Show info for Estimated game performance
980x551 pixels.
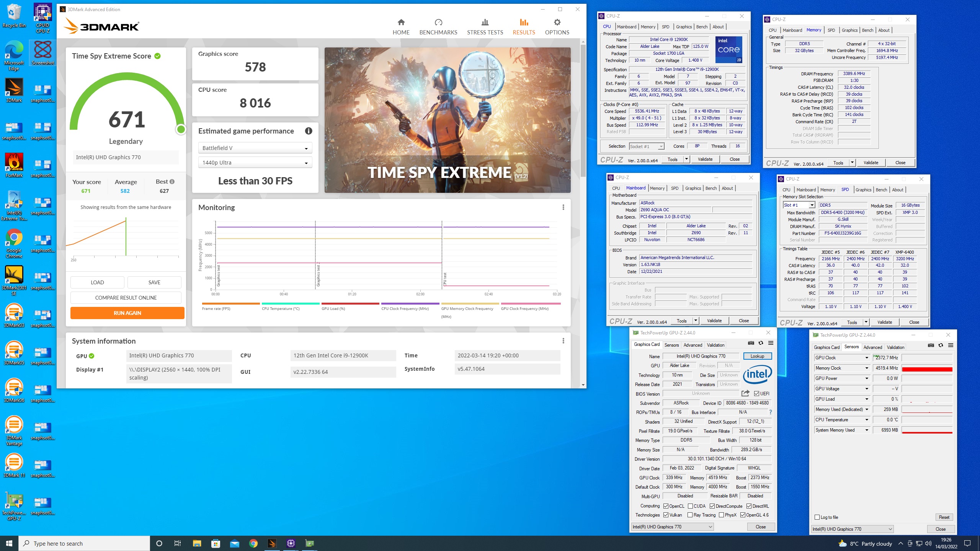coord(309,131)
